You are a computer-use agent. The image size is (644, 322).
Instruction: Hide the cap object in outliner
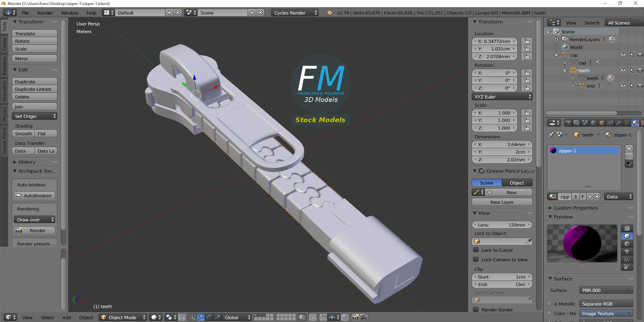click(x=623, y=55)
